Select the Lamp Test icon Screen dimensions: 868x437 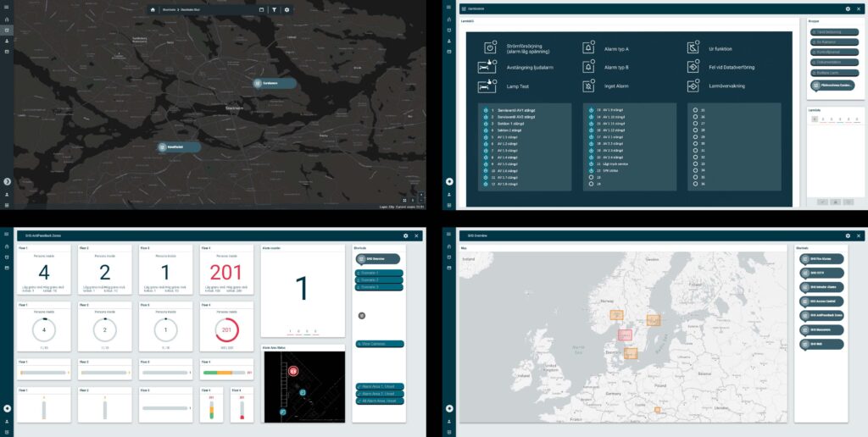[488, 86]
